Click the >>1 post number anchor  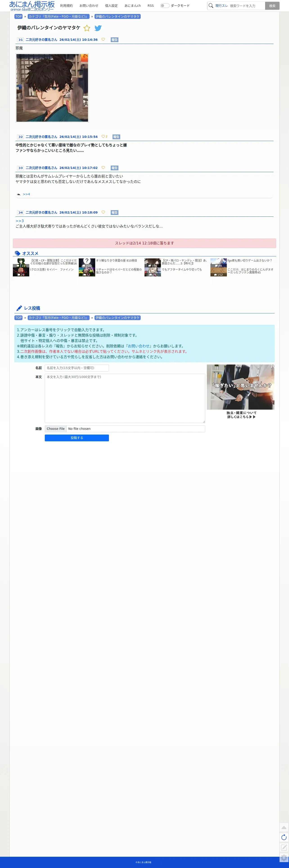click(20, 40)
